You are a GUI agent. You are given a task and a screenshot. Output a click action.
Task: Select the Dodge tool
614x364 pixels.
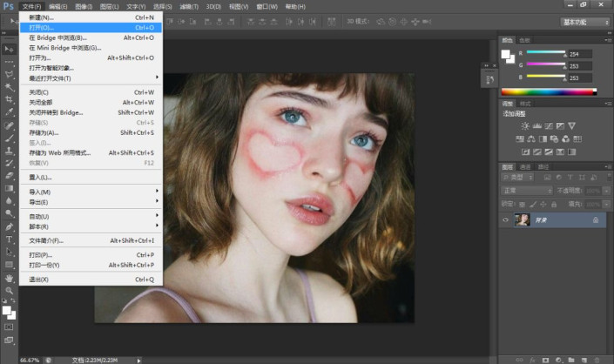9,213
